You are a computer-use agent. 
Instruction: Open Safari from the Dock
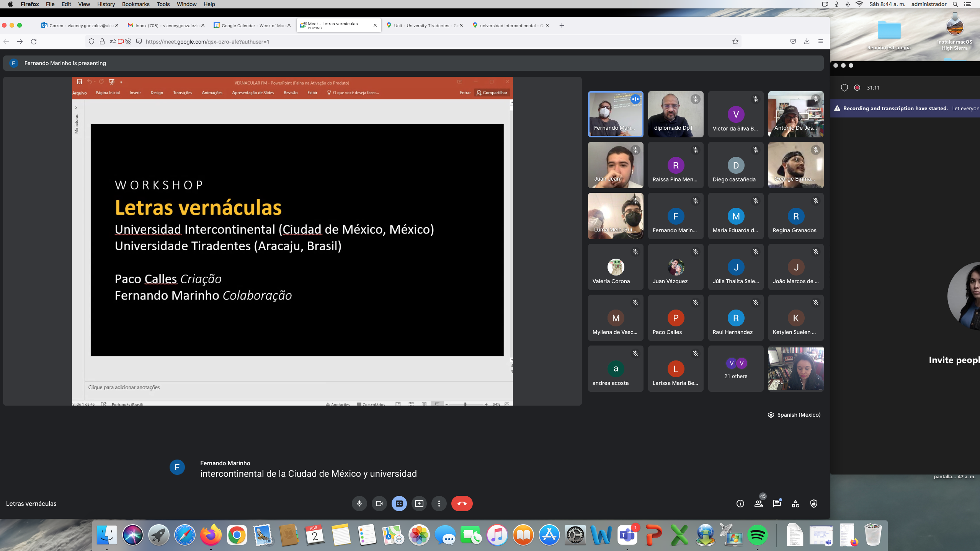point(185,535)
